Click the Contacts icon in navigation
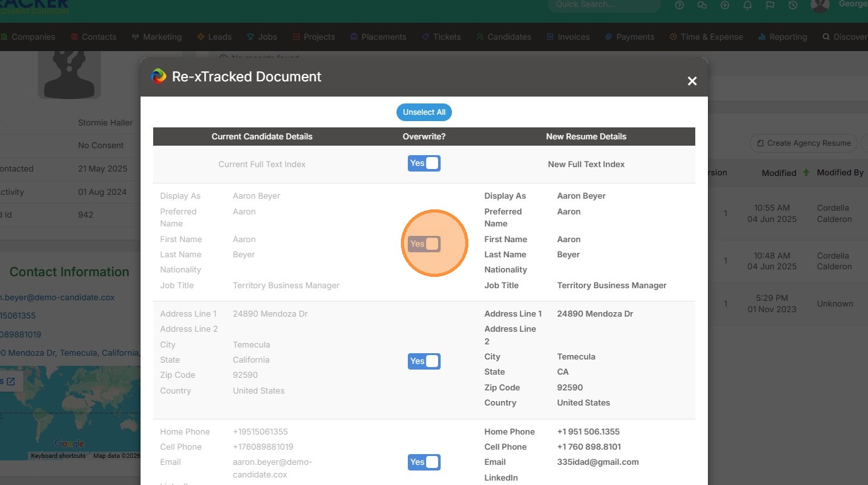Screen dimensions: 868x485 click(74, 37)
